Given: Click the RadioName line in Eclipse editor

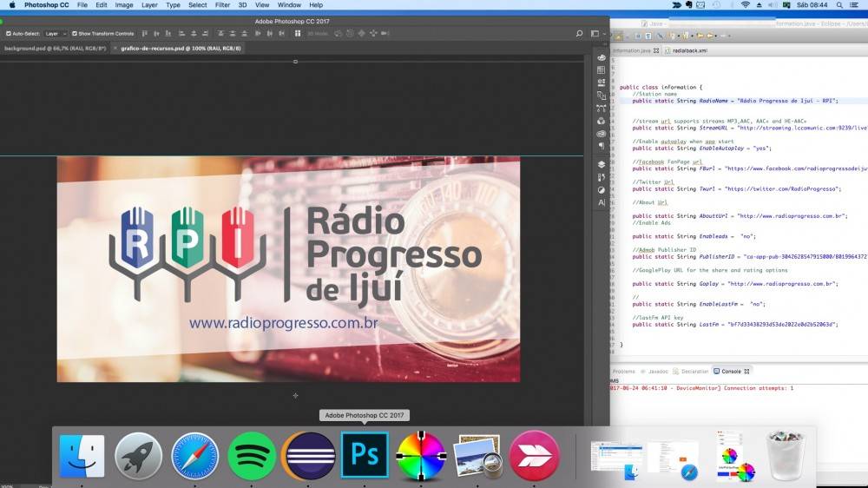Looking at the screenshot, I should click(735, 101).
